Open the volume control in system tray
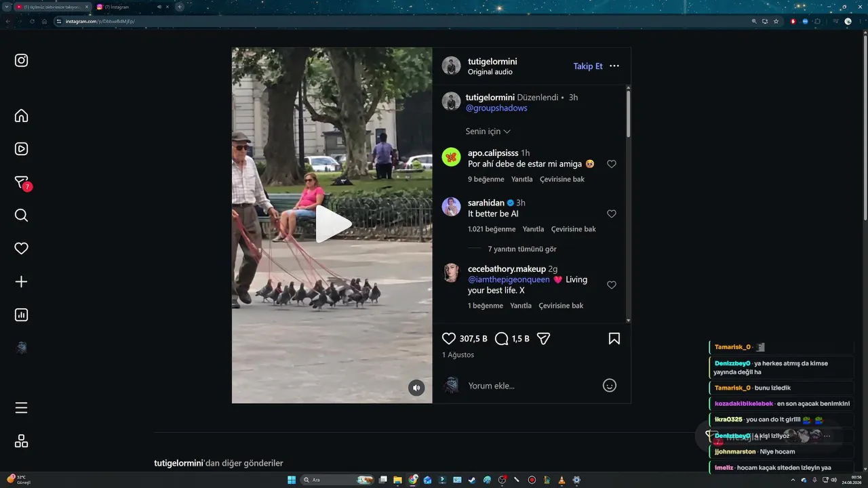Image resolution: width=868 pixels, height=488 pixels. coord(833,480)
